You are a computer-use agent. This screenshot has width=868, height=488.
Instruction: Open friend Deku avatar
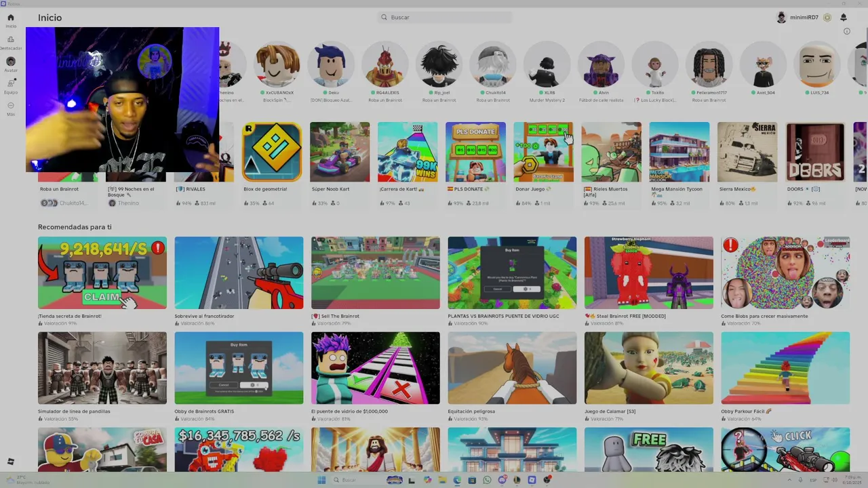point(331,64)
